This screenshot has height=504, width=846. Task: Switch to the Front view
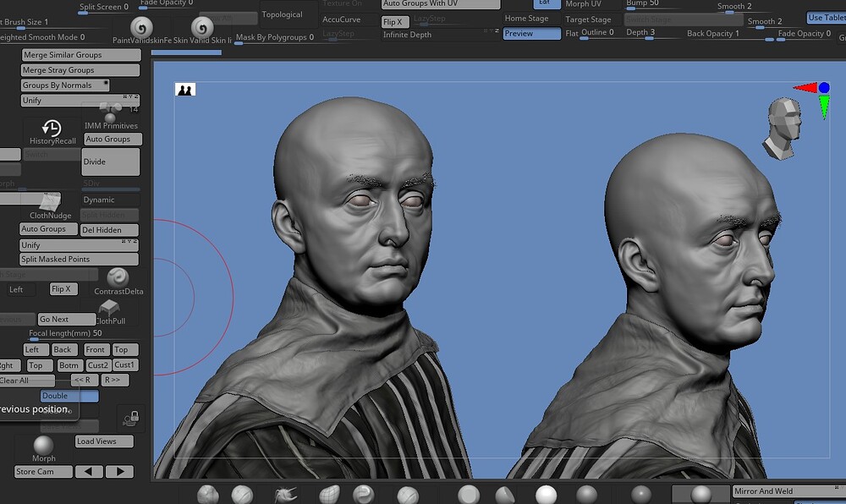click(x=97, y=350)
